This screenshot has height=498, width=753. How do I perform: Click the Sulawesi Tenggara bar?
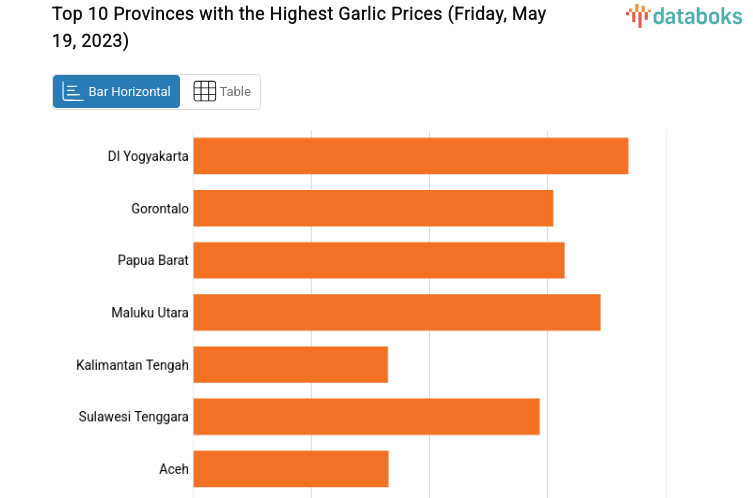pos(366,416)
